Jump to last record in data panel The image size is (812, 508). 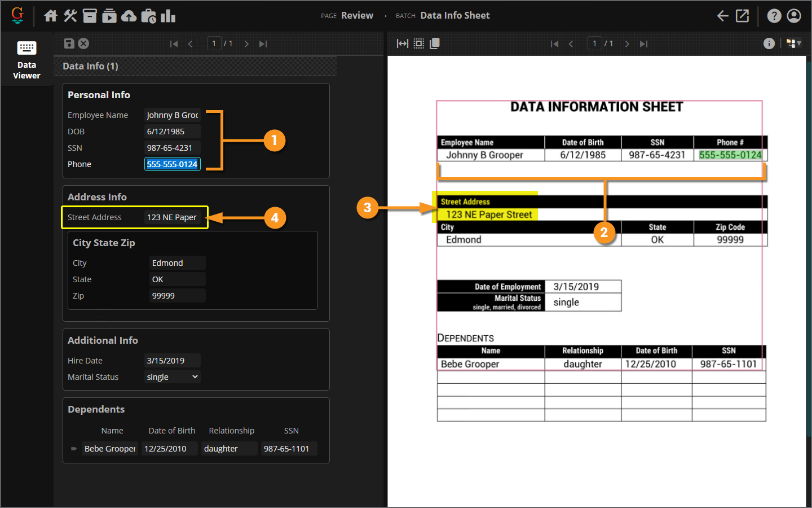tap(263, 44)
